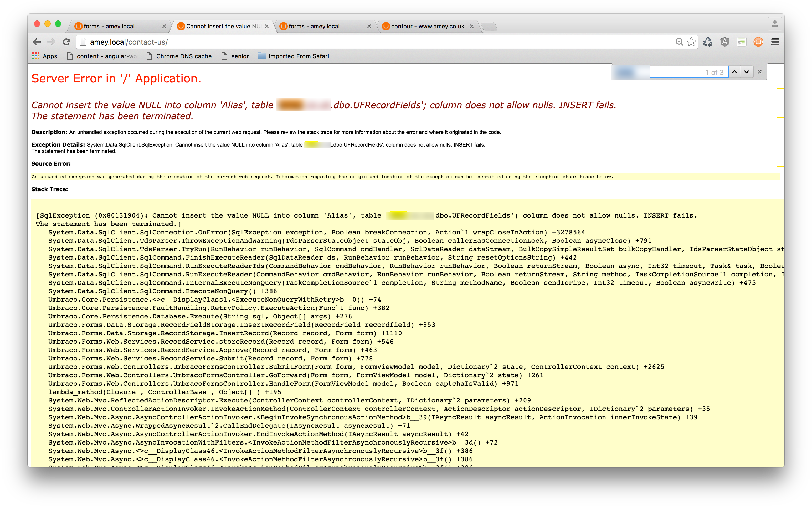812x506 pixels.
Task: Reload the contact-us page
Action: 66,42
